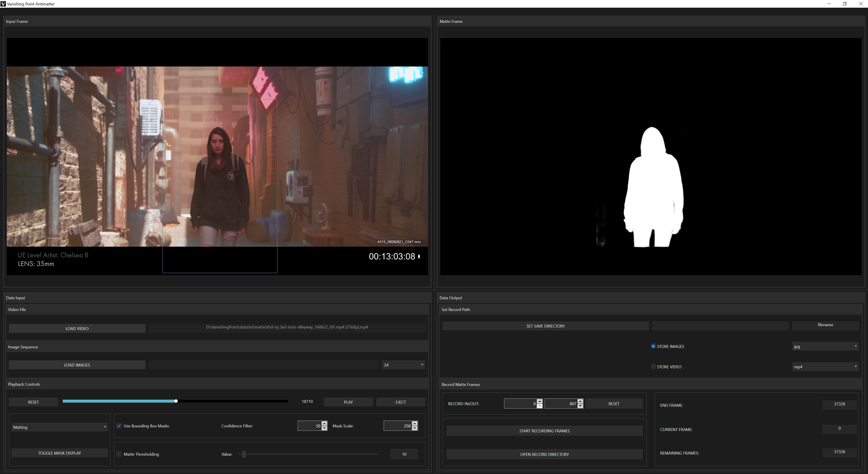This screenshot has height=474, width=868.
Task: Click the Vanishing Point app logo icon
Action: (3, 4)
